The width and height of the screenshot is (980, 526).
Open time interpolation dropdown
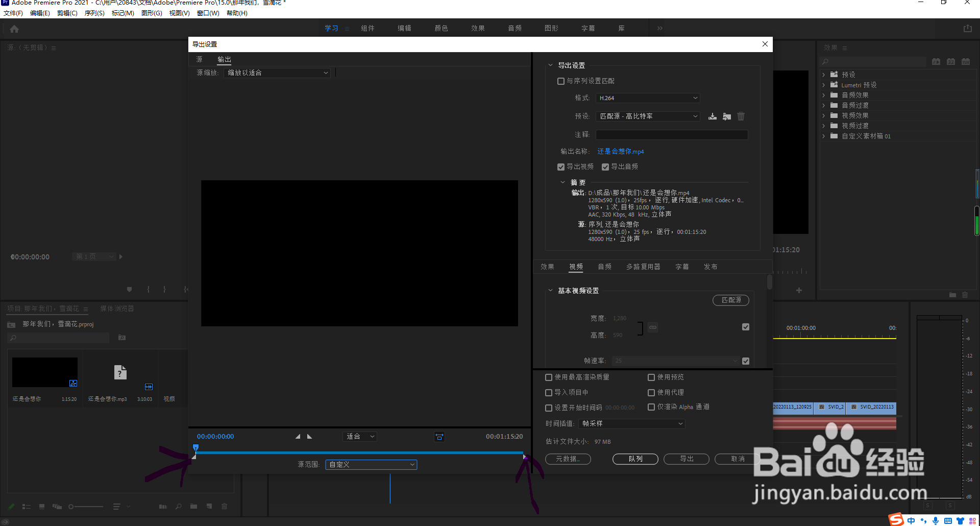pos(631,424)
